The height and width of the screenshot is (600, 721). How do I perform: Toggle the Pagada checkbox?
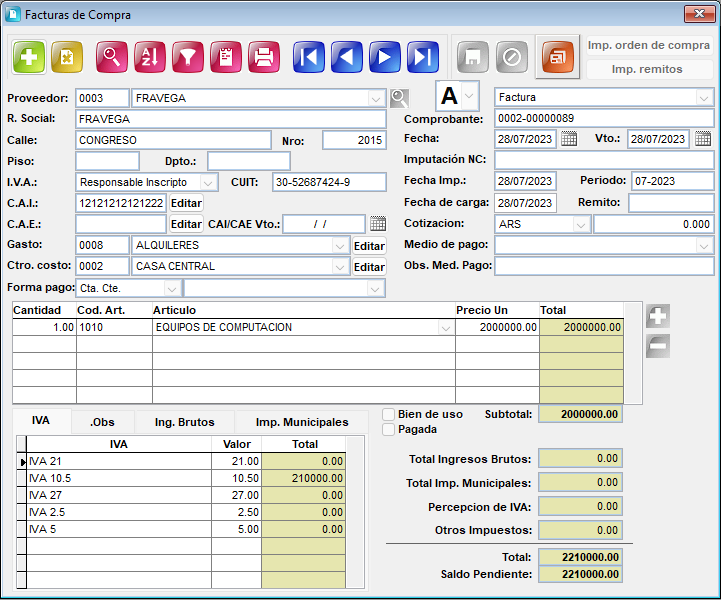tap(389, 429)
